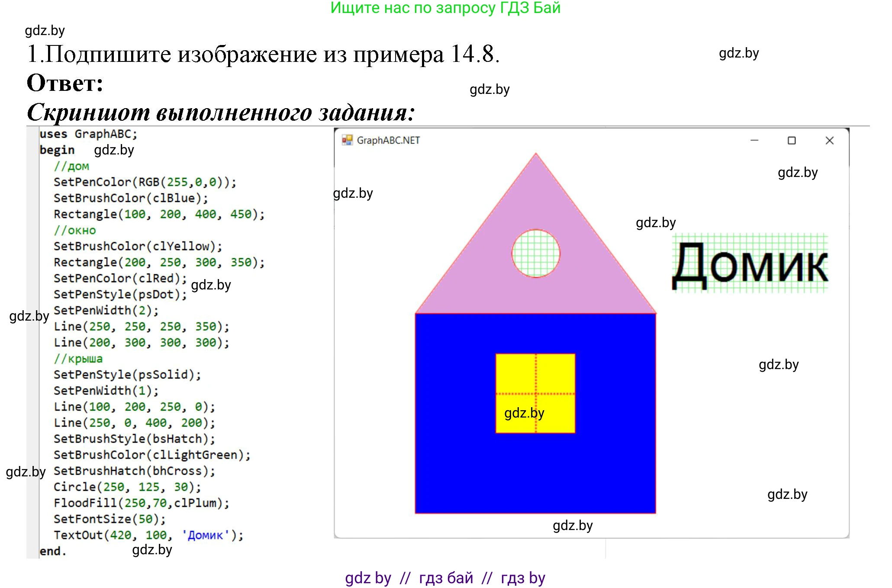
Task: Click the green header 'Ищите нас по запросу' text
Action: [x=445, y=8]
